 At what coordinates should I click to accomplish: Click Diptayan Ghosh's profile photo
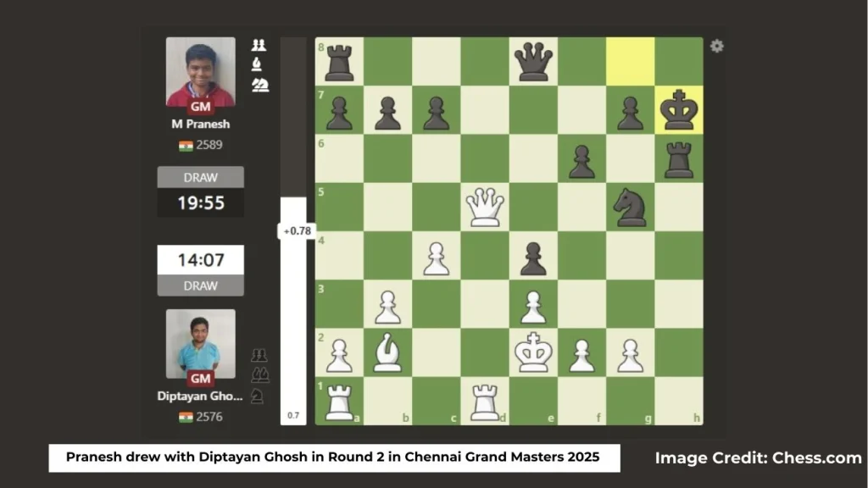tap(200, 343)
